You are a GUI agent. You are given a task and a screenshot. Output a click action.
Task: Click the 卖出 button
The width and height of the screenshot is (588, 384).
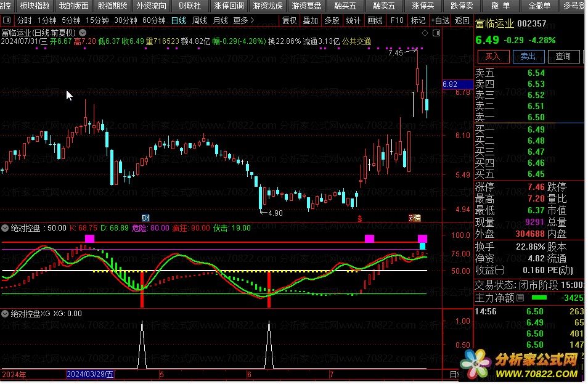(528, 57)
